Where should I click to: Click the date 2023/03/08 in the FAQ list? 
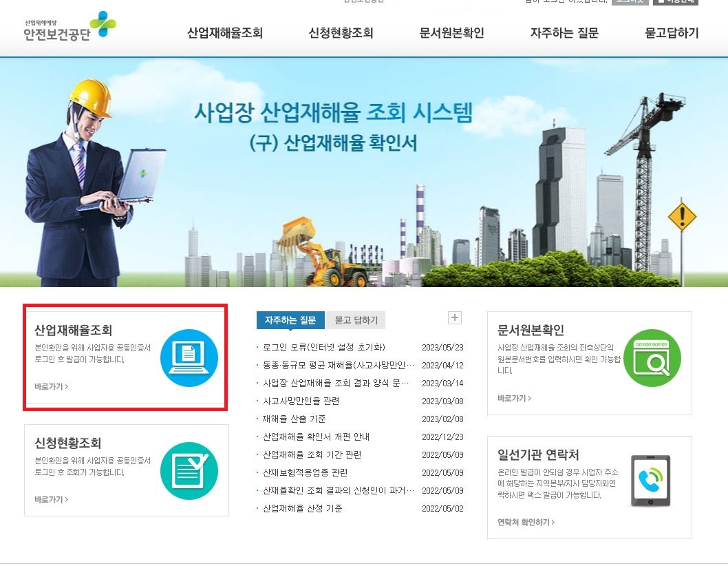[x=442, y=401]
